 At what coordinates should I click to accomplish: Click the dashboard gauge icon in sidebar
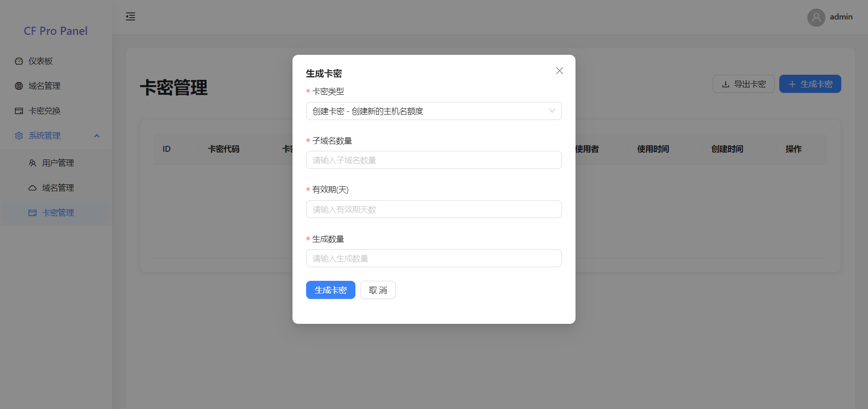click(x=19, y=61)
